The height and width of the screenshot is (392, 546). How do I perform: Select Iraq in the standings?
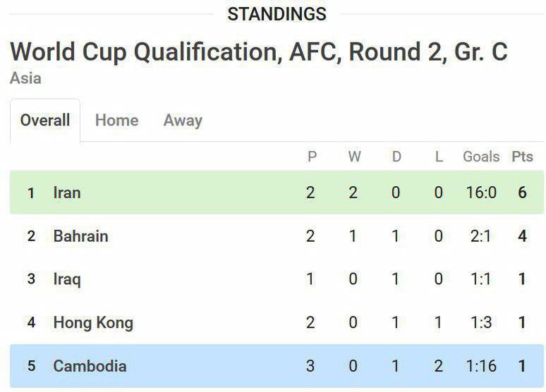(67, 279)
